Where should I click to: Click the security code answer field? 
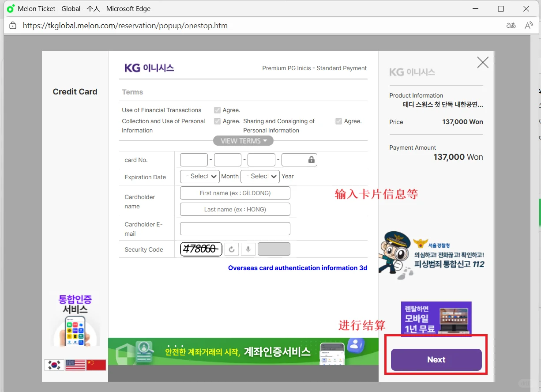pos(274,249)
